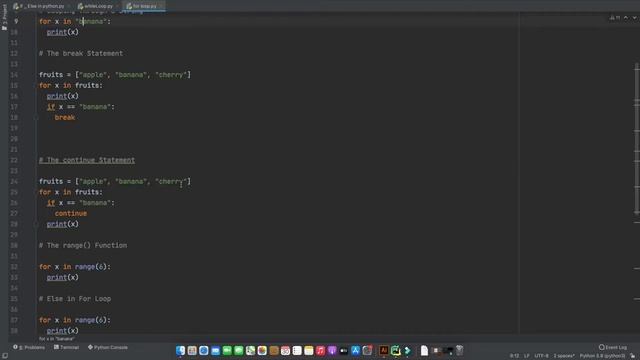
Task: Open System Preferences from the dock
Action: [x=367, y=350]
